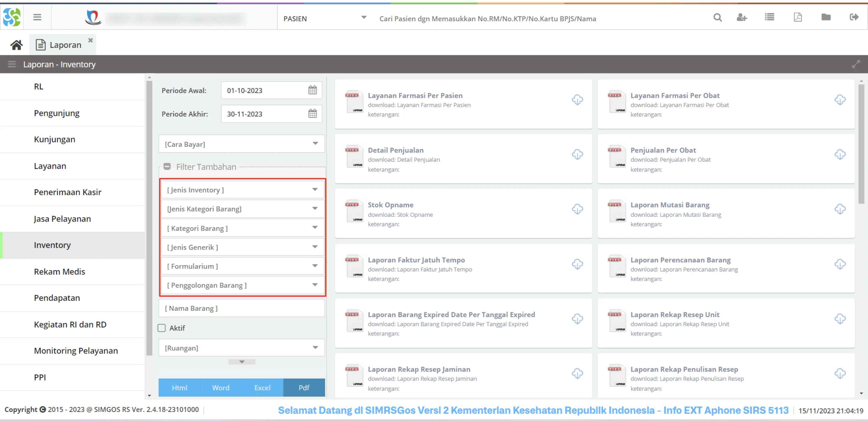This screenshot has width=868, height=421.
Task: Download the Laporan Perencanaan Barang report
Action: click(840, 264)
